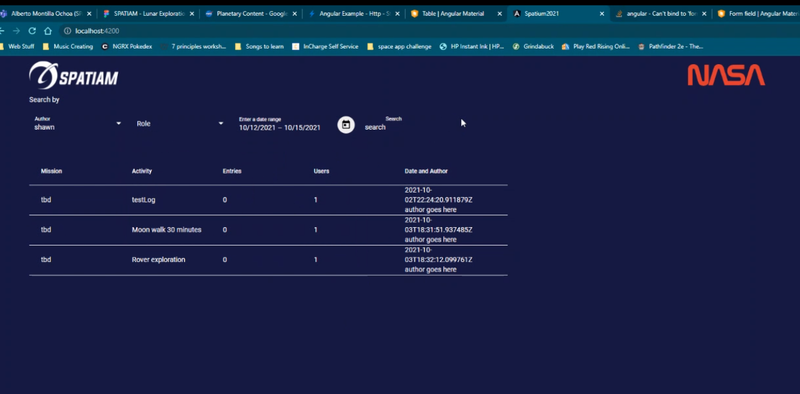Close the Planetary Content tab
800x394 pixels.
point(294,14)
